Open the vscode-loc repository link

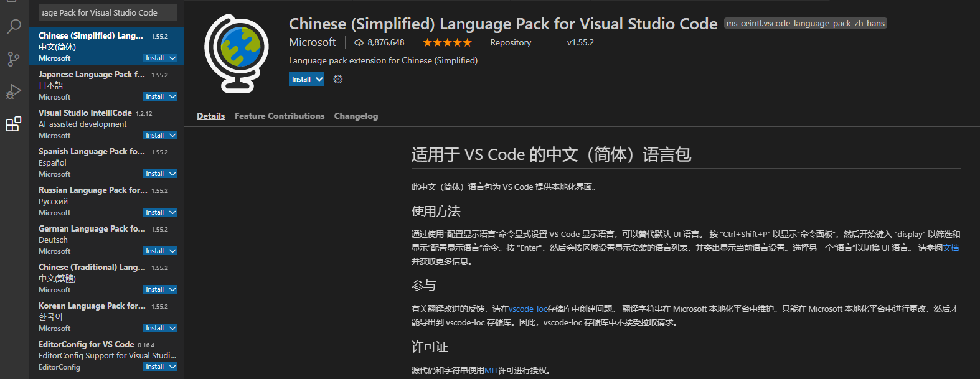click(x=528, y=309)
